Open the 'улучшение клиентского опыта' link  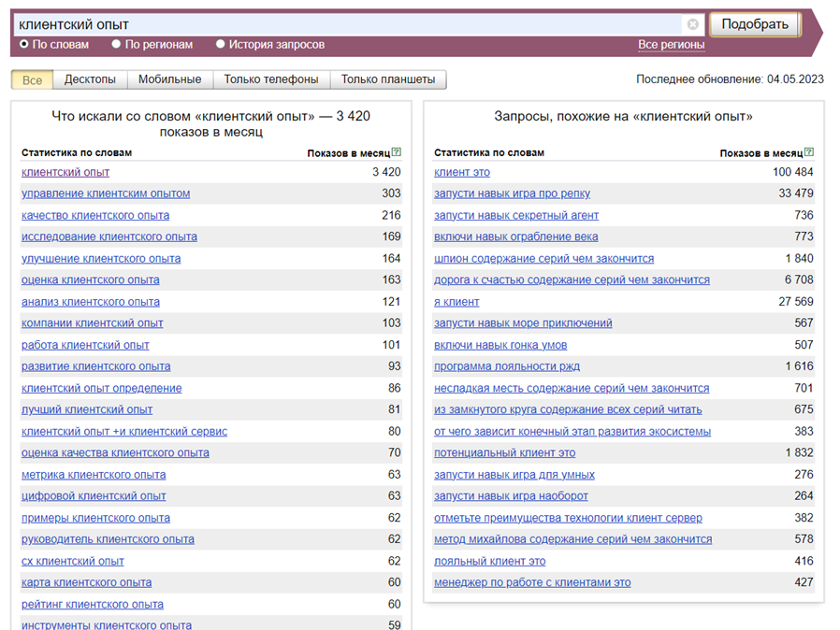pos(101,259)
